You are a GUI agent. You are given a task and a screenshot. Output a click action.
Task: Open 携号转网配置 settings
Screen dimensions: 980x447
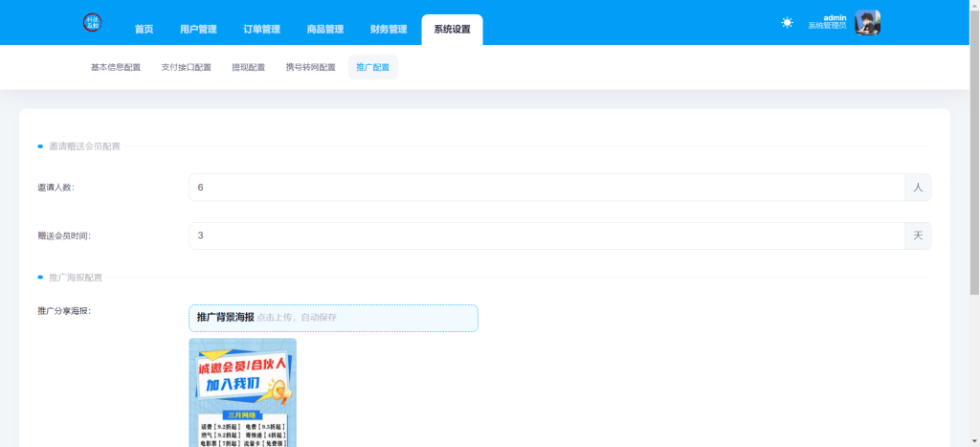point(310,68)
